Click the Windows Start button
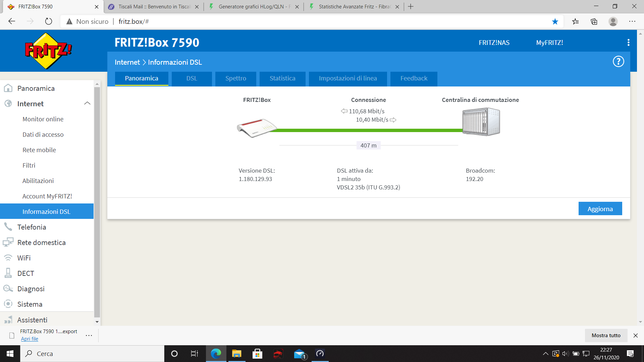This screenshot has height=362, width=644. click(10, 354)
